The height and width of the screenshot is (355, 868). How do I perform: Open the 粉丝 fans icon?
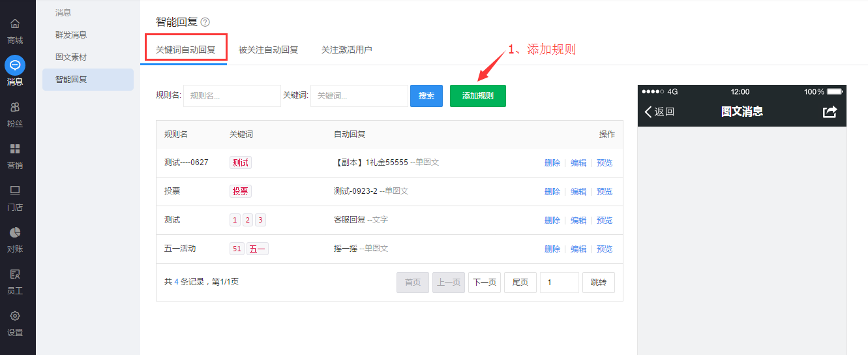pyautogui.click(x=15, y=107)
